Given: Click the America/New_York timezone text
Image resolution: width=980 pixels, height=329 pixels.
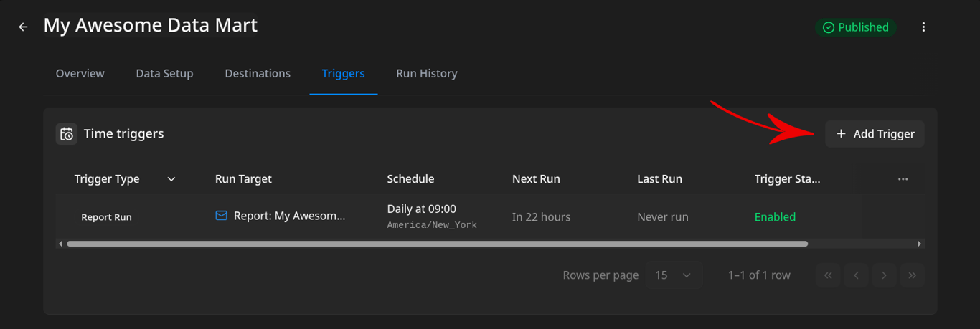Looking at the screenshot, I should 432,225.
